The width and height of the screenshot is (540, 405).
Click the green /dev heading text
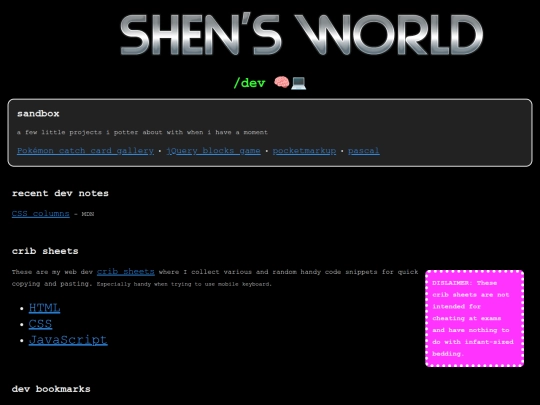(x=249, y=83)
